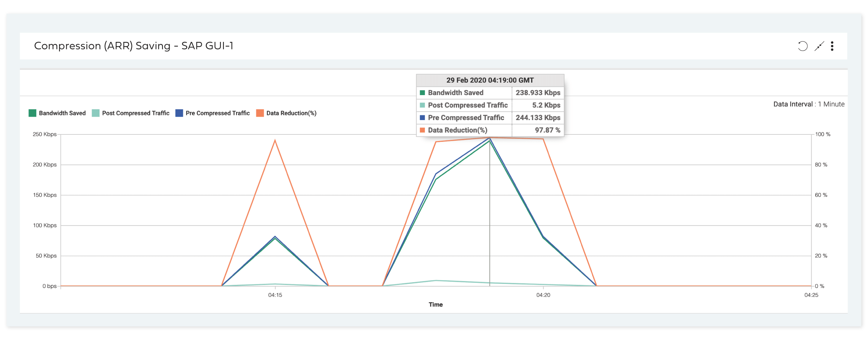Image resolution: width=868 pixels, height=340 pixels.
Task: Click the blue Pre Compressed peak at 04:19
Action: pos(490,138)
